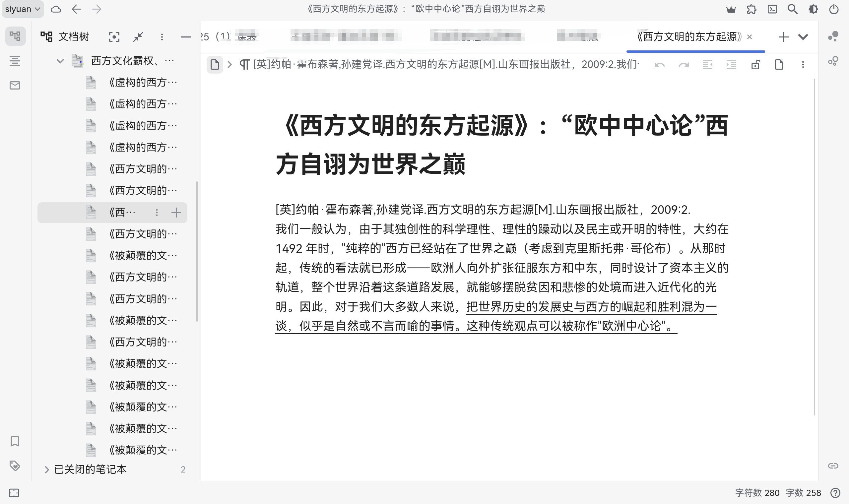This screenshot has width=849, height=504.
Task: Collapse the 西方文化霸权 notebook node
Action: click(60, 61)
